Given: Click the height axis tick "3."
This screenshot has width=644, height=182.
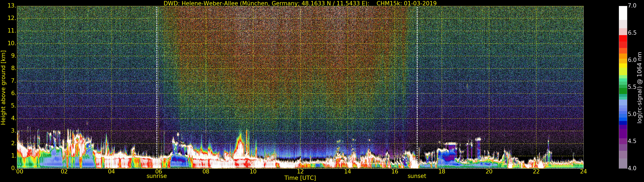Looking at the screenshot, I should [x=13, y=131].
